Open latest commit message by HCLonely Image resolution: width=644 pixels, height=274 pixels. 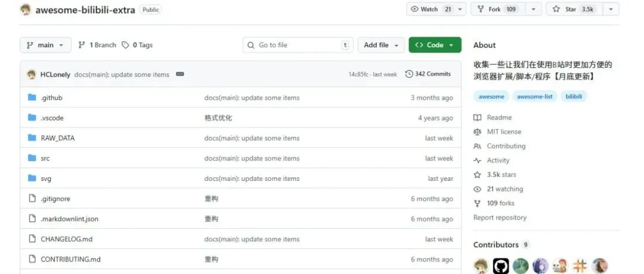pos(122,75)
